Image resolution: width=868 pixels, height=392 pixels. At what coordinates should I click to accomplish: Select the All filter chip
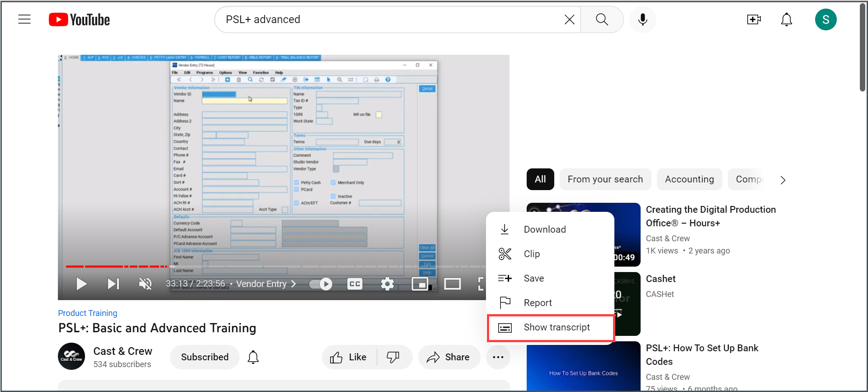pyautogui.click(x=540, y=179)
